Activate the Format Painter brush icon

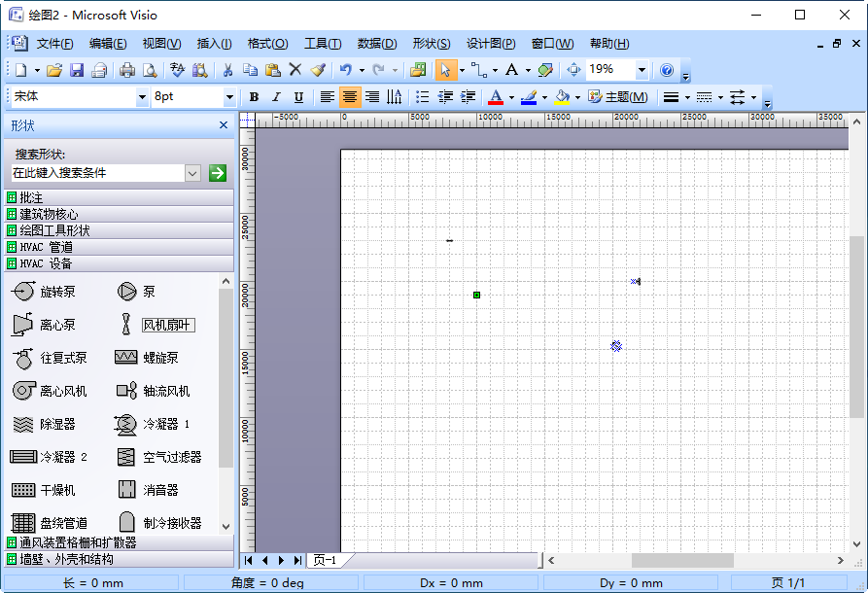(x=318, y=70)
